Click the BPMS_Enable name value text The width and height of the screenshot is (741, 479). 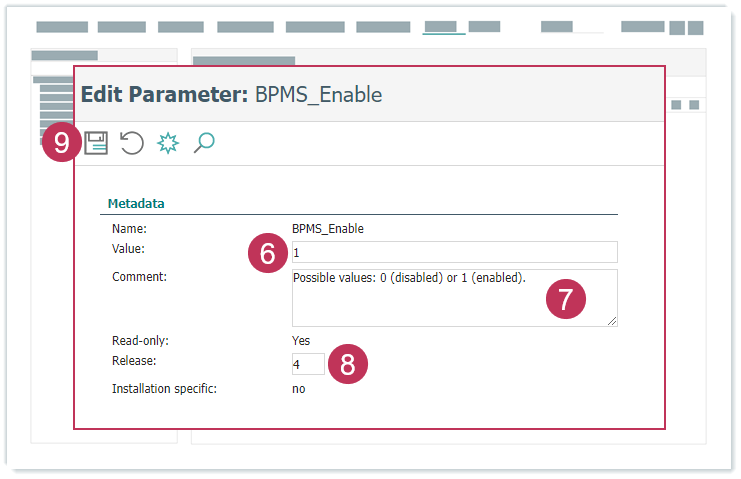[327, 229]
